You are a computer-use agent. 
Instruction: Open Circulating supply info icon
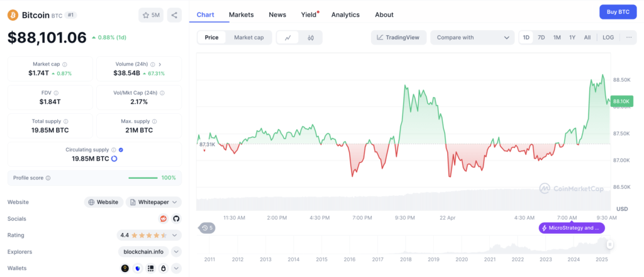114,150
